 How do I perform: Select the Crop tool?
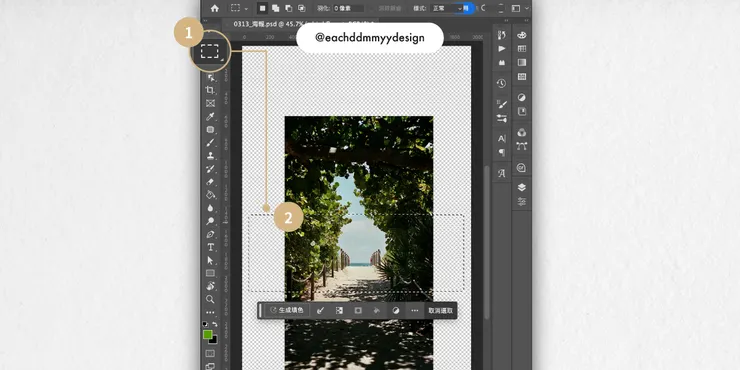210,90
